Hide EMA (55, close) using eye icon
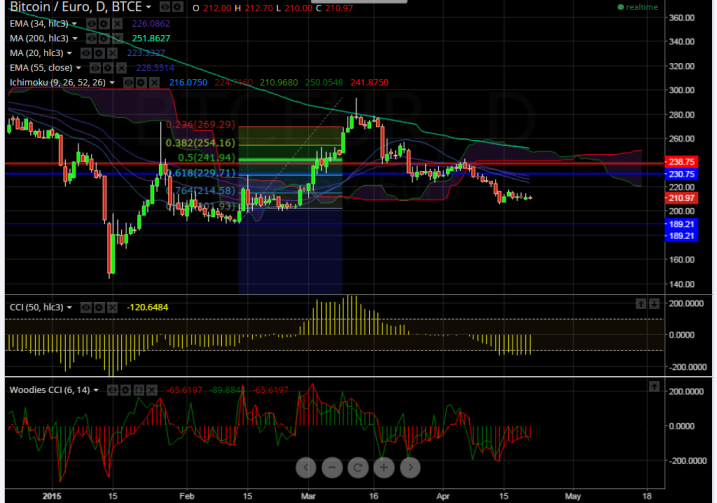The height and width of the screenshot is (503, 717). tap(95, 68)
